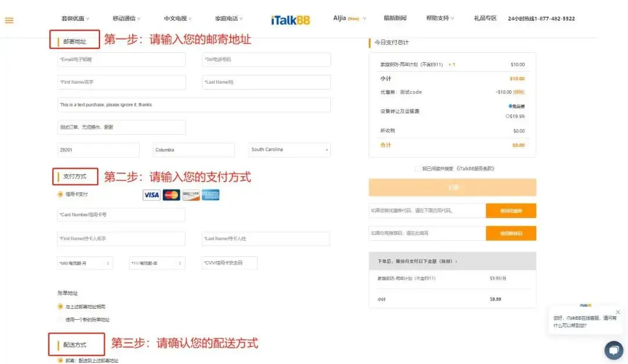Open the South Carolina state dropdown
628x364 pixels.
click(x=290, y=150)
